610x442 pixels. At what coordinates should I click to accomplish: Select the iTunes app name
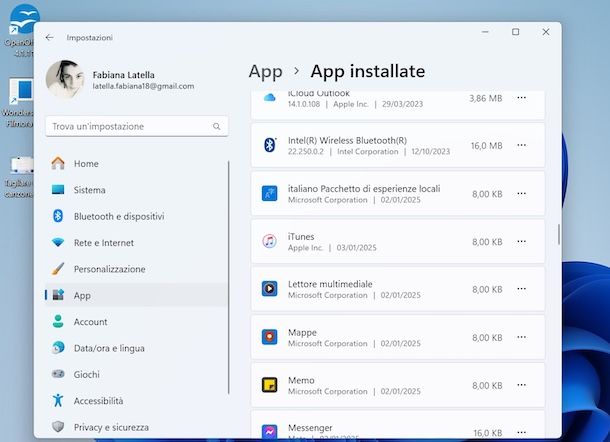pos(301,237)
